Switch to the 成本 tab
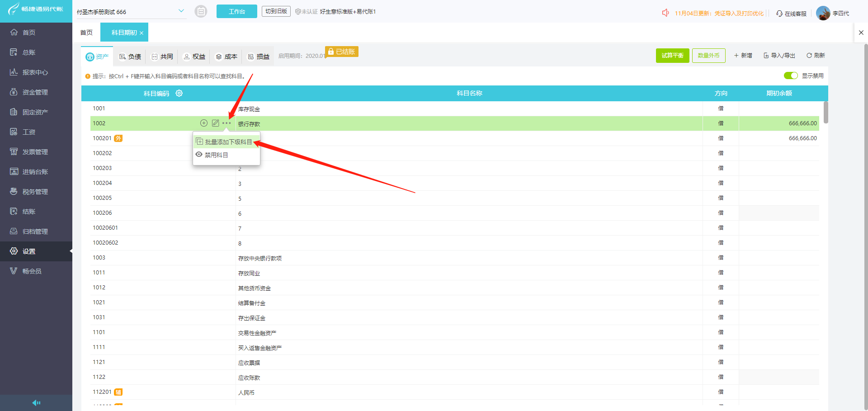Screen dimensions: 868x411 tap(226, 57)
